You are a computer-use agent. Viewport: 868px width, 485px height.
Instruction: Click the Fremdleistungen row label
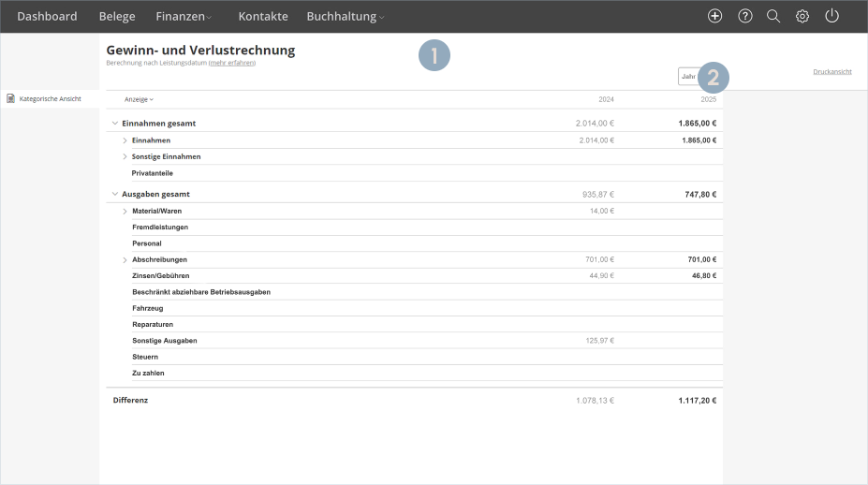(160, 227)
